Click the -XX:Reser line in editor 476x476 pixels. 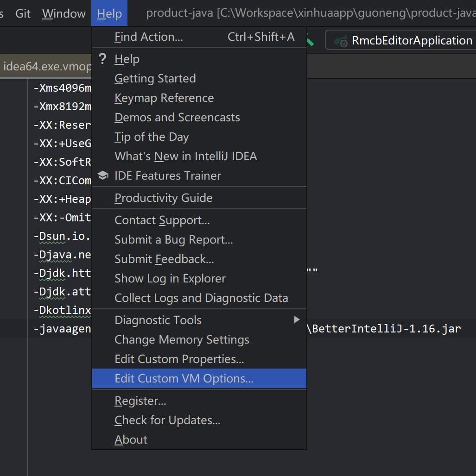tap(62, 125)
